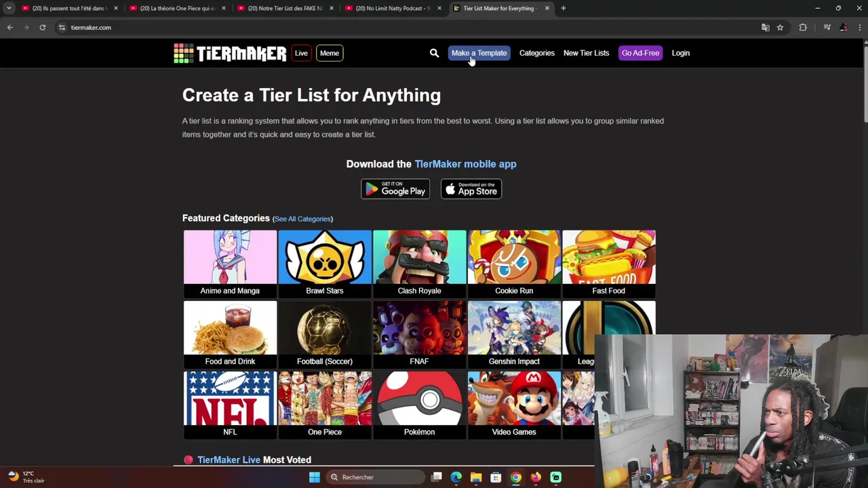The image size is (868, 488).
Task: Open the Cookie Run category
Action: (x=514, y=264)
